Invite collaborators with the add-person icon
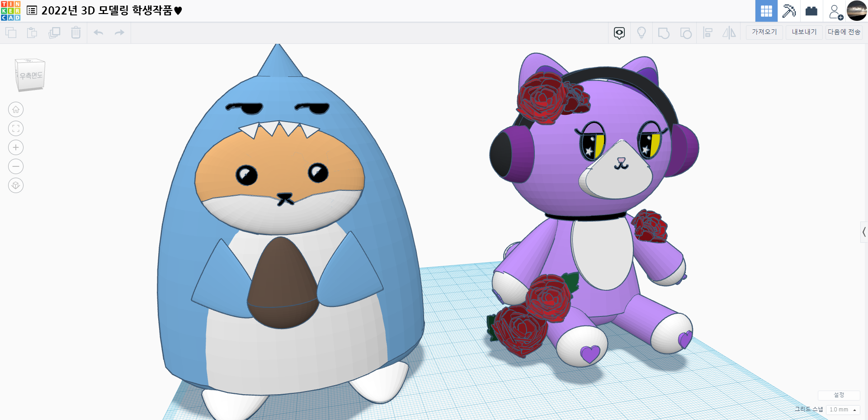 click(835, 12)
